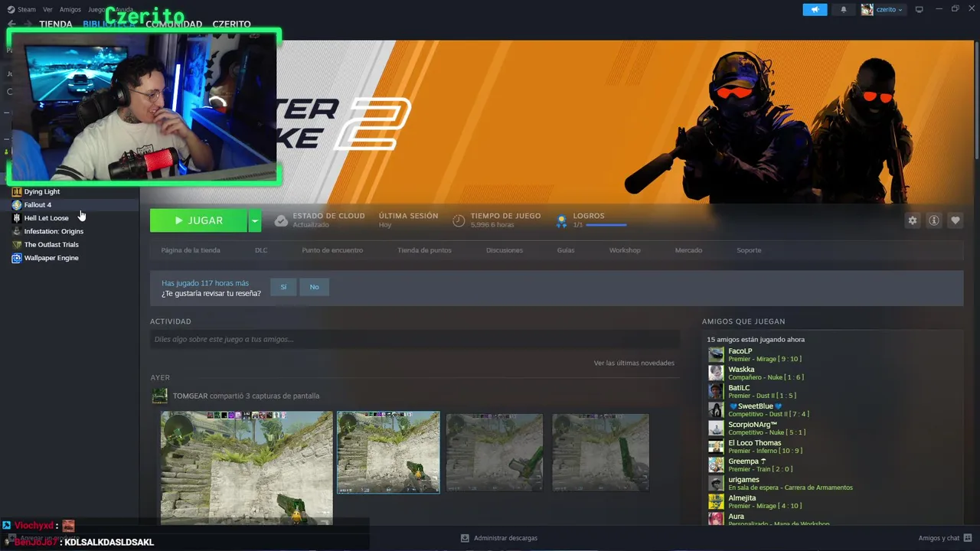Go to the COMUNIDAD tab
Image resolution: width=980 pixels, height=551 pixels.
tap(174, 24)
